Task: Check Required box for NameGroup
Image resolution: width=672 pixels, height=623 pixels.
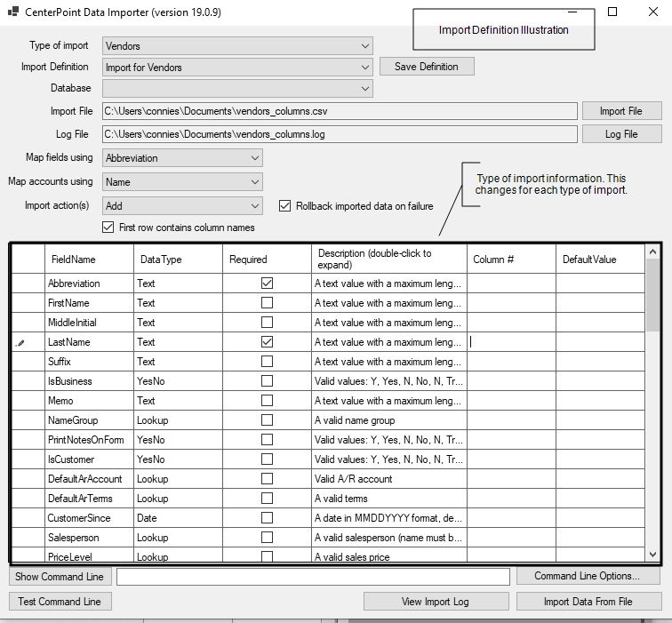Action: pyautogui.click(x=267, y=420)
